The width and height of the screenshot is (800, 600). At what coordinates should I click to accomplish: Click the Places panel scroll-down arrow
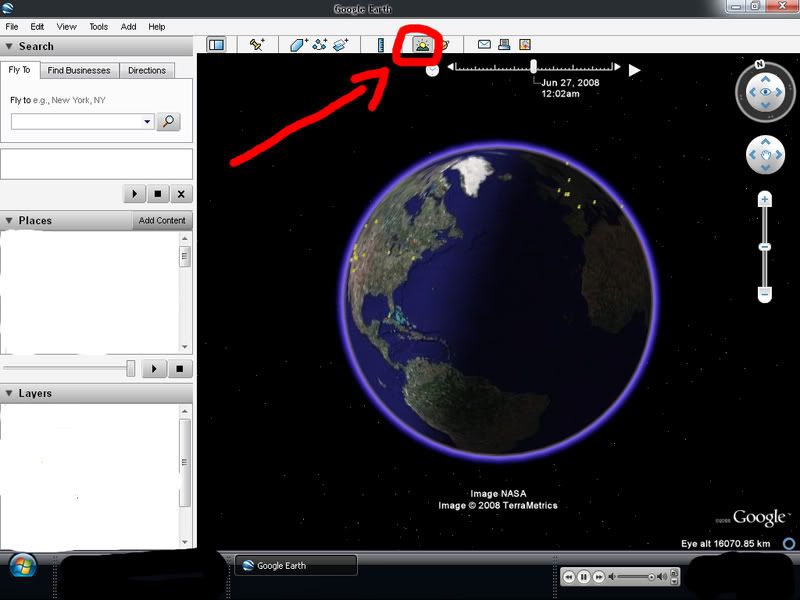[x=185, y=347]
